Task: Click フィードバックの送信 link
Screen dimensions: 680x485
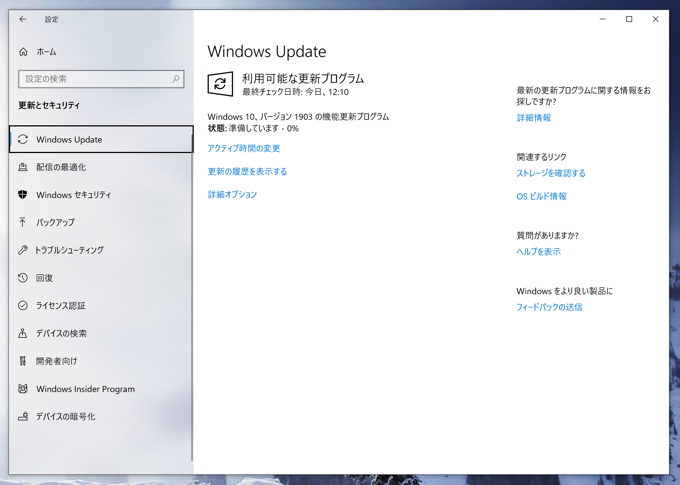Action: coord(549,307)
